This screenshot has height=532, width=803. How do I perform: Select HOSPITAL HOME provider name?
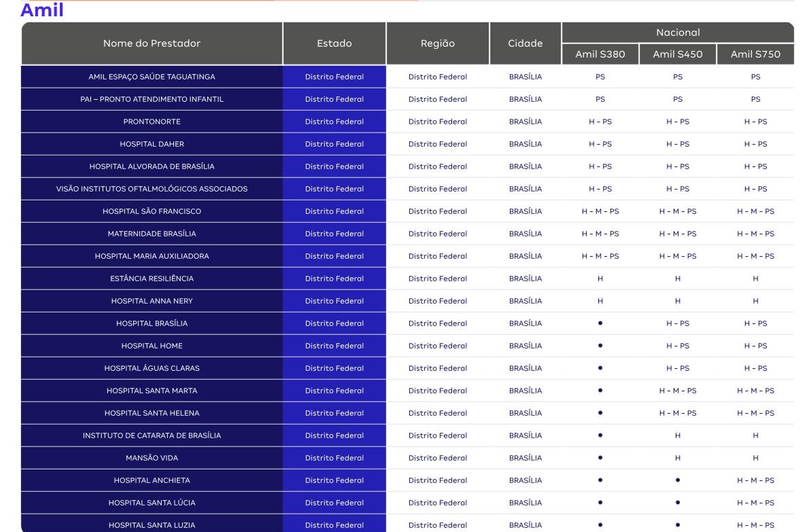[152, 347]
